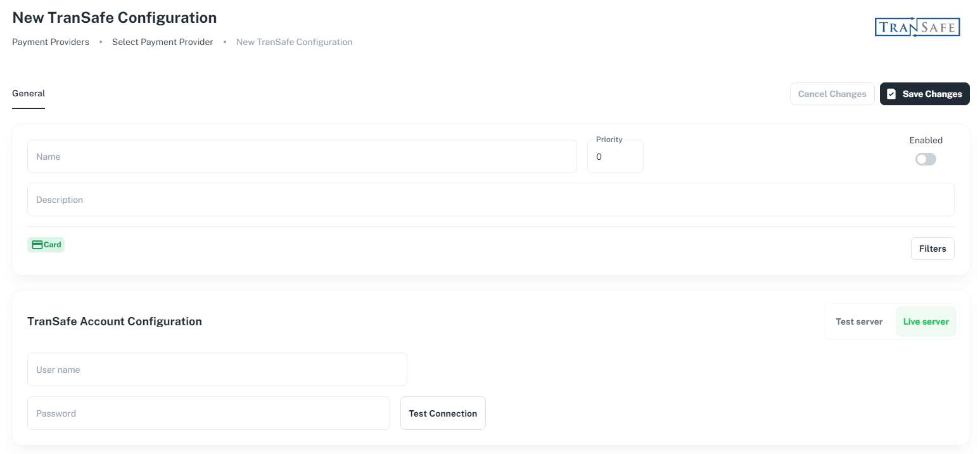Click the green Card payment badge

tap(46, 245)
